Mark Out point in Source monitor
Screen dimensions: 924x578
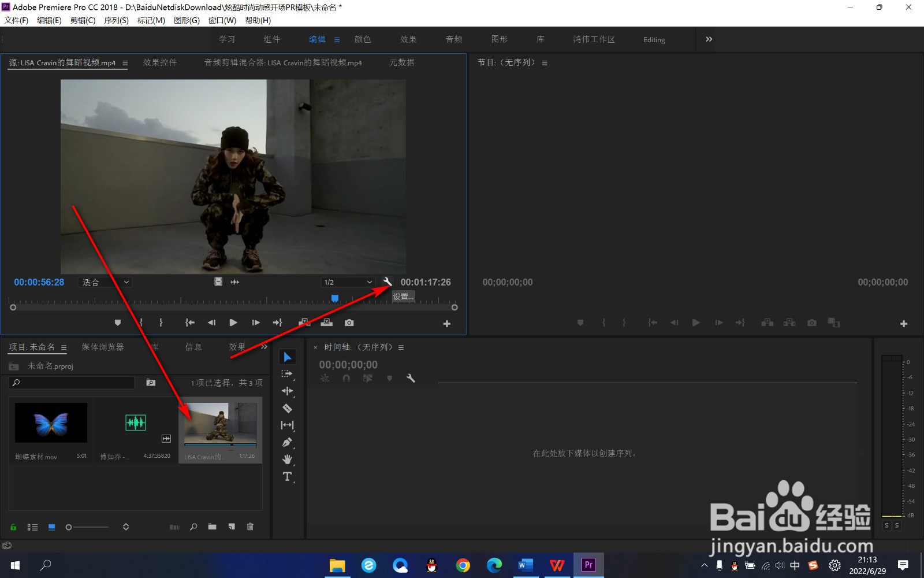click(x=161, y=323)
